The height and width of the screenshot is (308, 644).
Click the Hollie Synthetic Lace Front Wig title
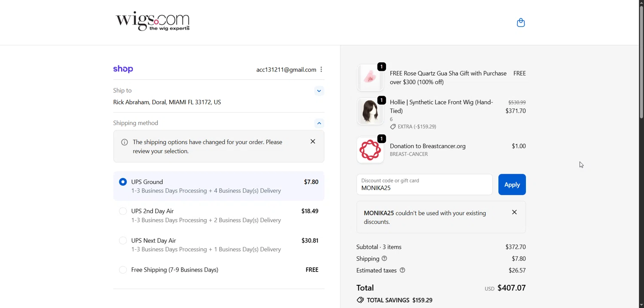441,106
